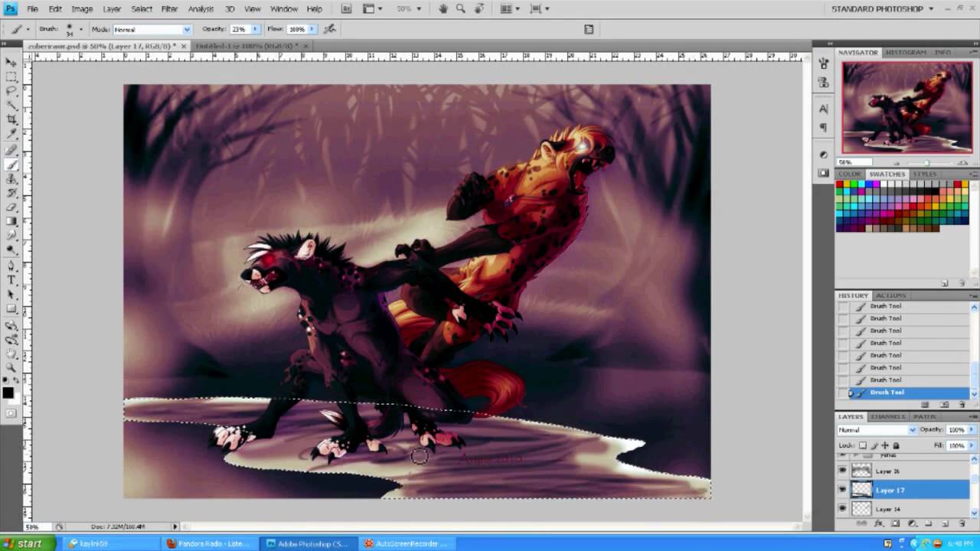Open the Analysis menu

(x=201, y=8)
